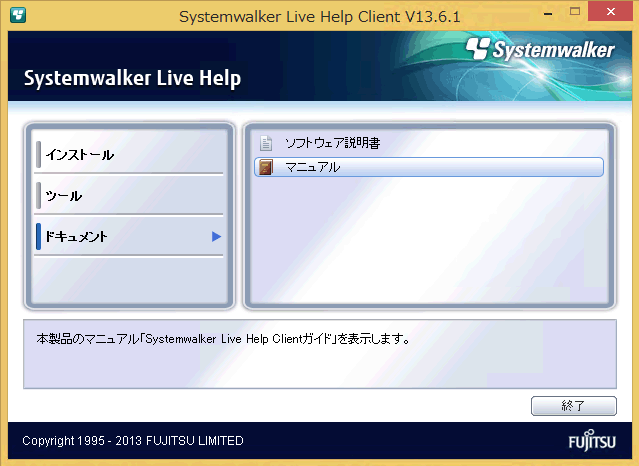Open the マニュアル entry

pos(429,167)
